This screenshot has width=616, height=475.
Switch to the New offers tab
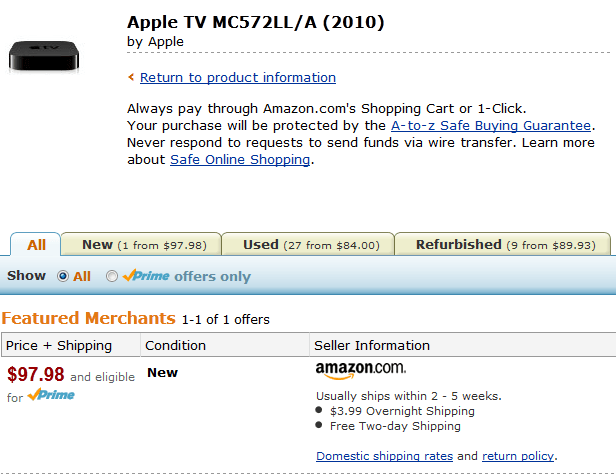(141, 244)
